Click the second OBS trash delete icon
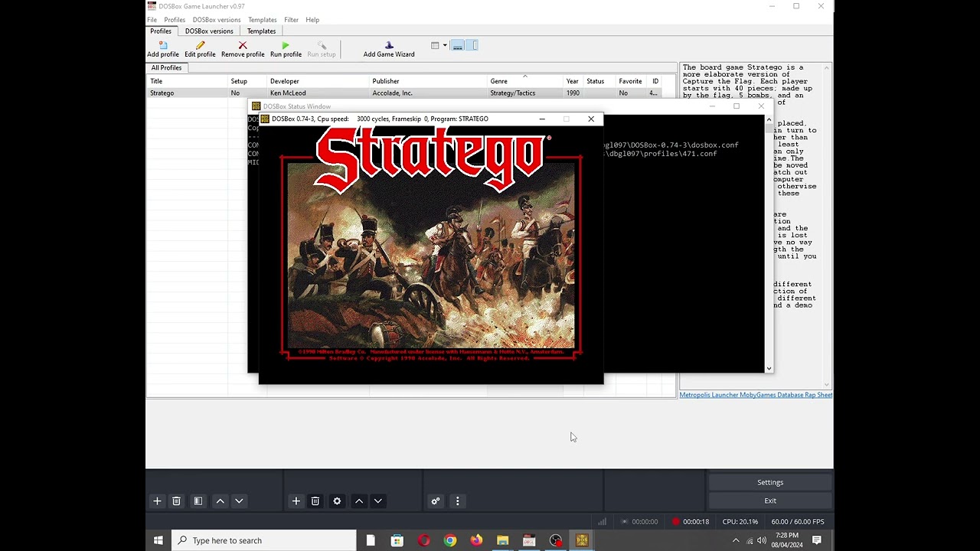This screenshot has width=980, height=551. tap(315, 501)
